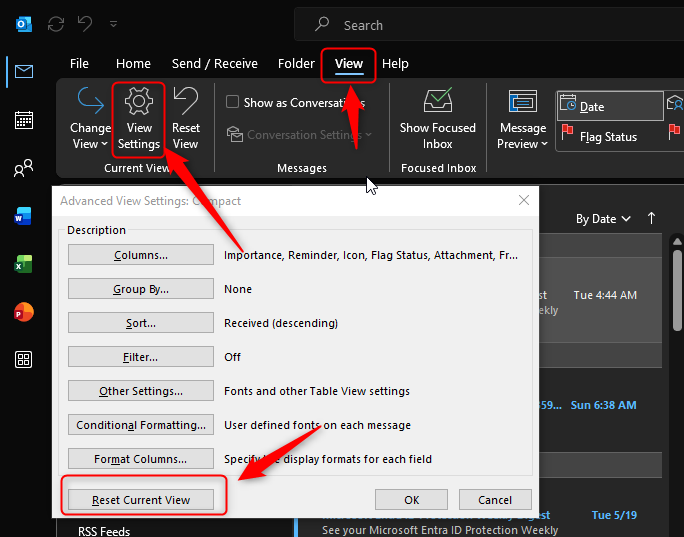Image resolution: width=684 pixels, height=537 pixels.
Task: Open the Change View dropdown
Action: click(90, 120)
